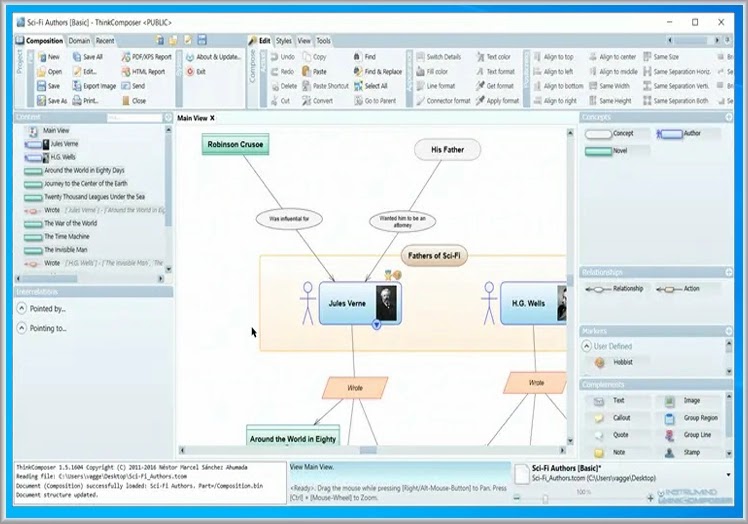Click the His Father concept node
Screen dimensions: 748x524
click(447, 149)
